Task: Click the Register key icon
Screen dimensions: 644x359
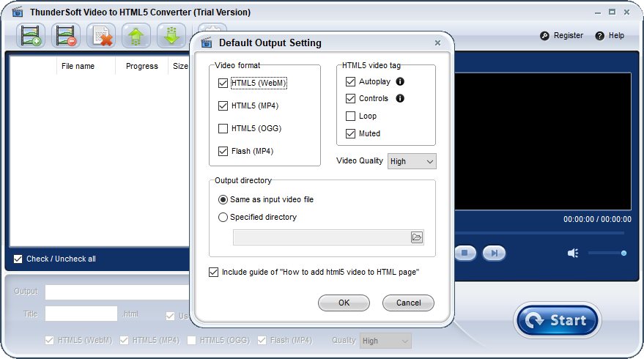Action: tap(544, 36)
